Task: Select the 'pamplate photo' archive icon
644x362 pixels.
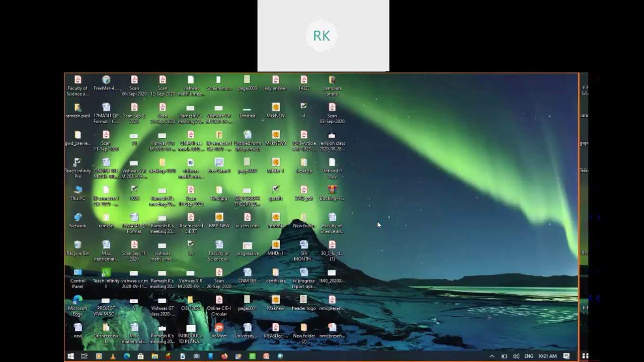Action: pos(332,85)
